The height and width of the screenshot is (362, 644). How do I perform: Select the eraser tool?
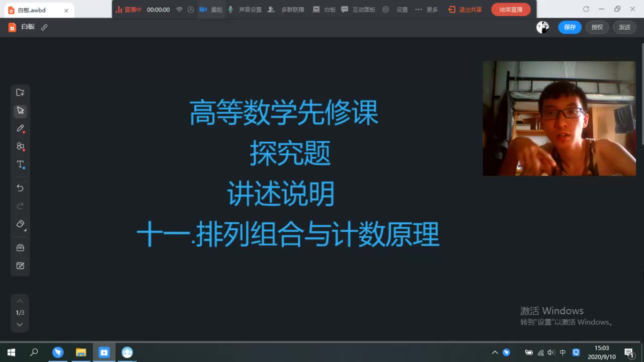[20, 224]
